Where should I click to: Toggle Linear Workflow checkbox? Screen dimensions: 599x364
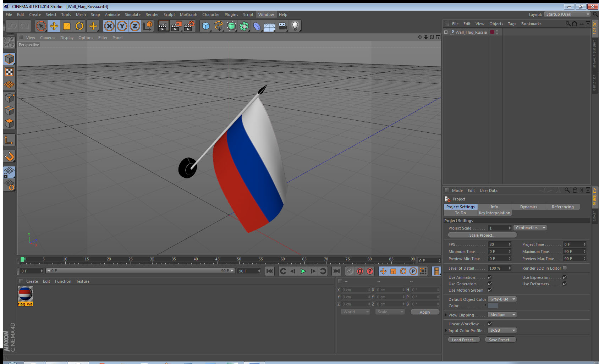tap(490, 324)
